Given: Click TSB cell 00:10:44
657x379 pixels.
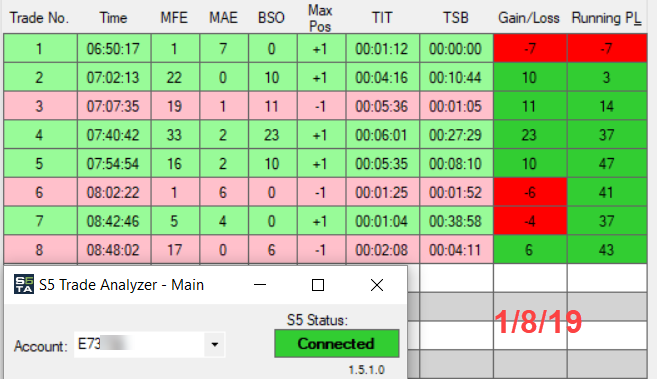Looking at the screenshot, I should [456, 77].
